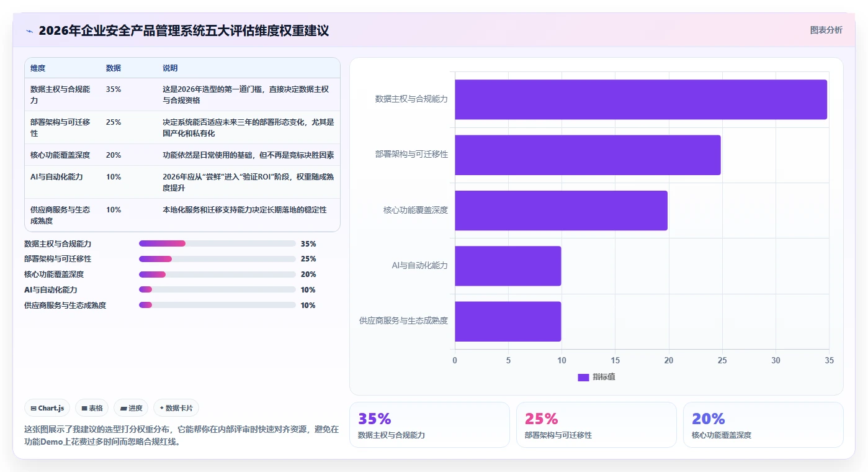Image resolution: width=868 pixels, height=472 pixels.
Task: Select the 进度 tag chip
Action: (x=131, y=408)
